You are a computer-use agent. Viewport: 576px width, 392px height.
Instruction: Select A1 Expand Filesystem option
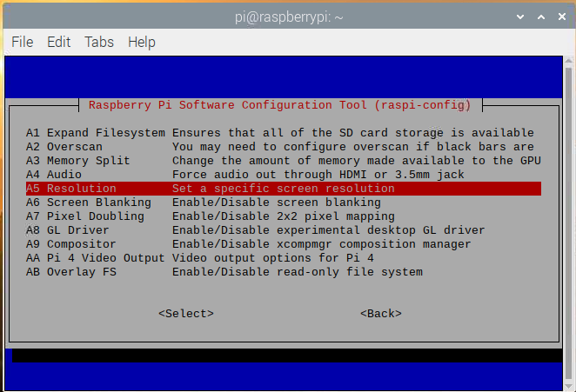(x=95, y=133)
